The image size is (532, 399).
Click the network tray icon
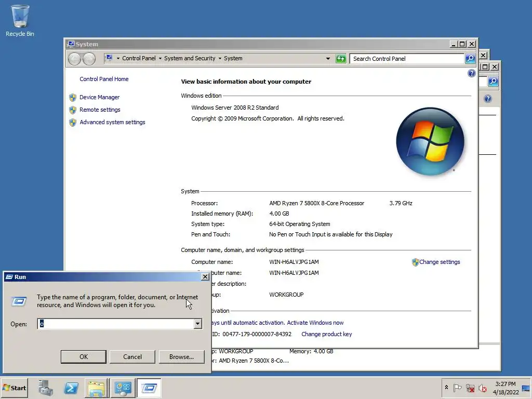(x=470, y=388)
